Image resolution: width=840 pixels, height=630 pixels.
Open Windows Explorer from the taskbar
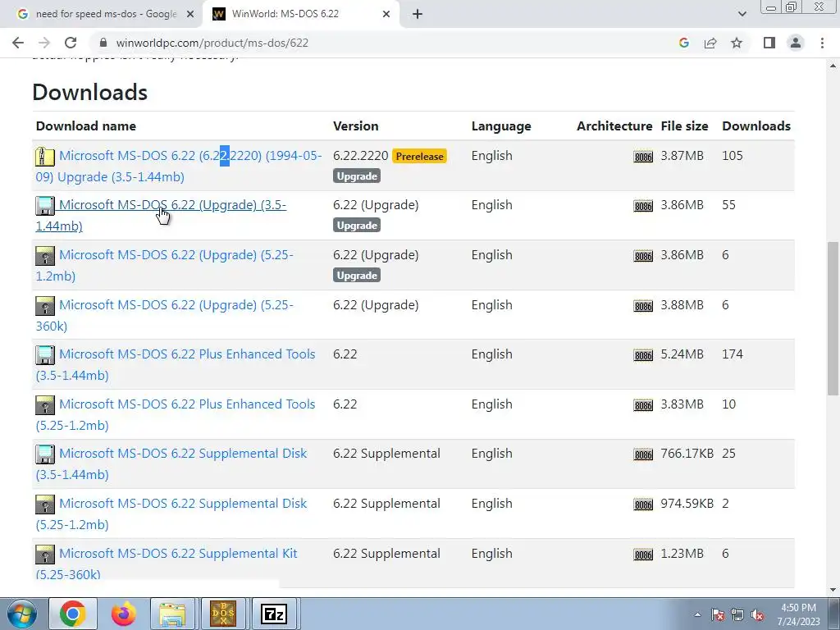[x=172, y=614]
